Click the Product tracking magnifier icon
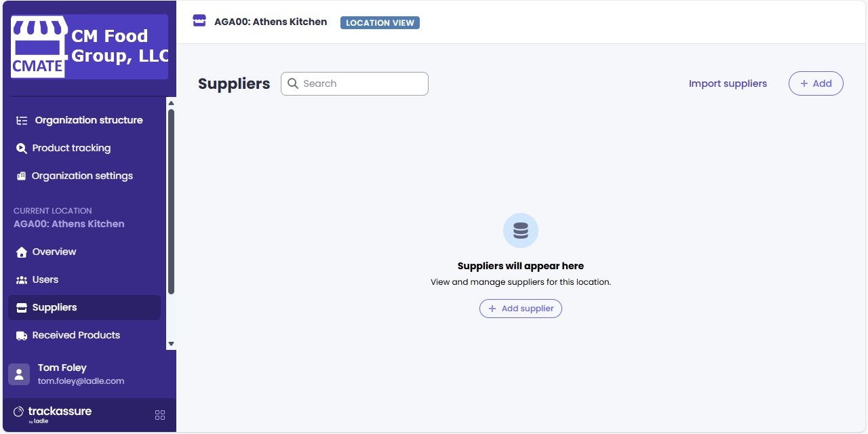Screen dimensions: 868x434 22,149
